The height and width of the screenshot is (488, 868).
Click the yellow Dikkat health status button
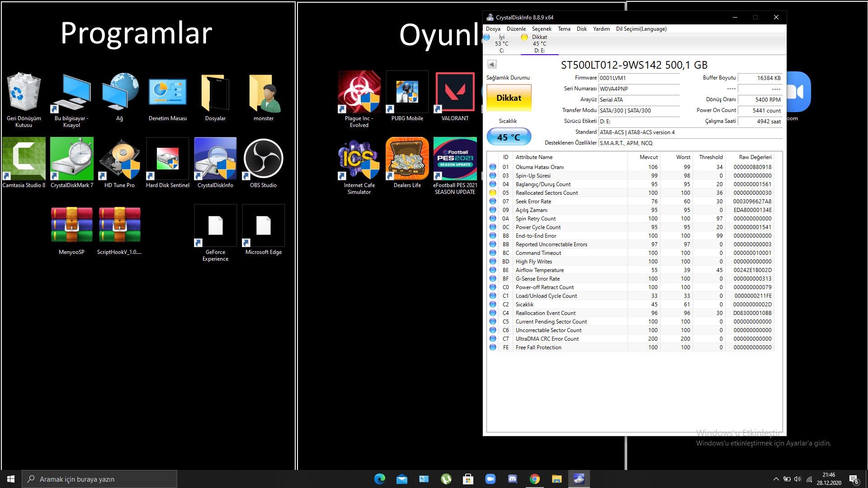[509, 98]
